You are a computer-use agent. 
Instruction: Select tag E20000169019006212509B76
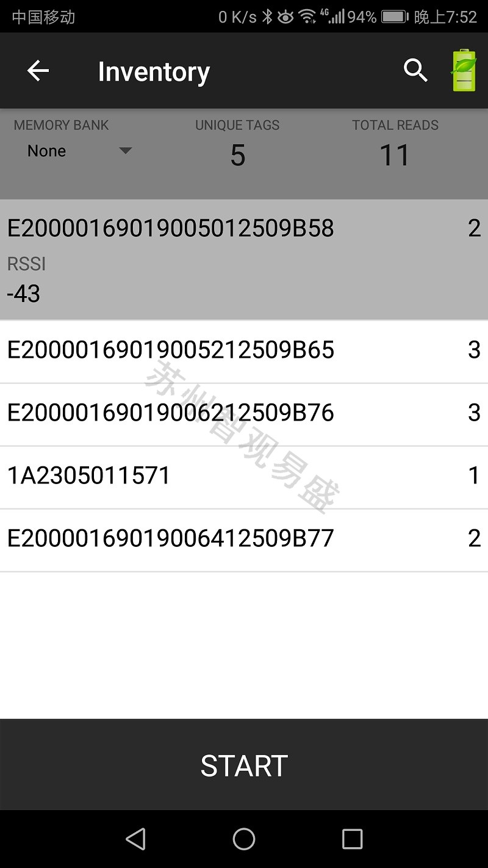coord(244,414)
